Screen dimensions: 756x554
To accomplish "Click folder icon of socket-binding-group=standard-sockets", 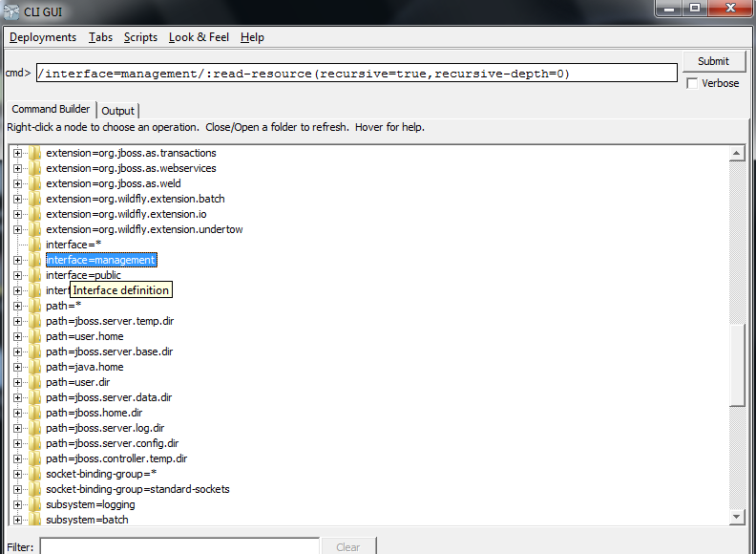I will [34, 489].
